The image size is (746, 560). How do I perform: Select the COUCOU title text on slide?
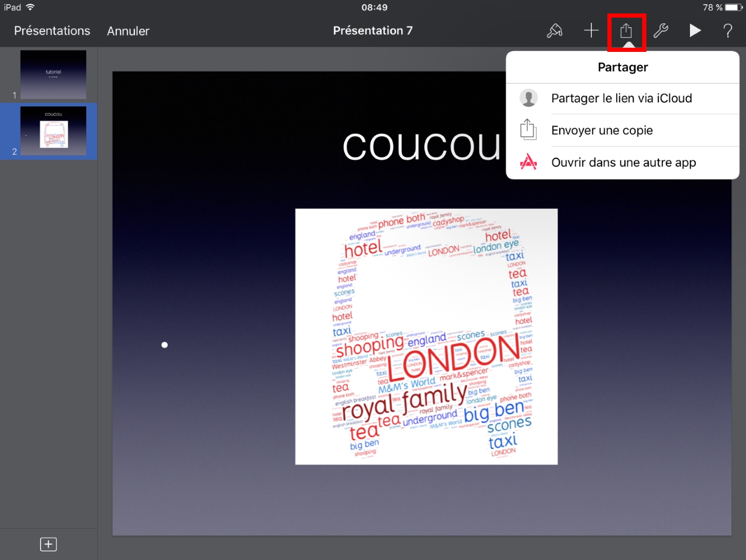(x=421, y=147)
